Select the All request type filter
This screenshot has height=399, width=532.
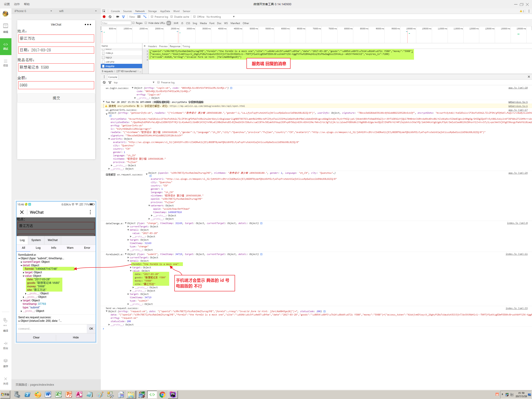click(x=169, y=23)
